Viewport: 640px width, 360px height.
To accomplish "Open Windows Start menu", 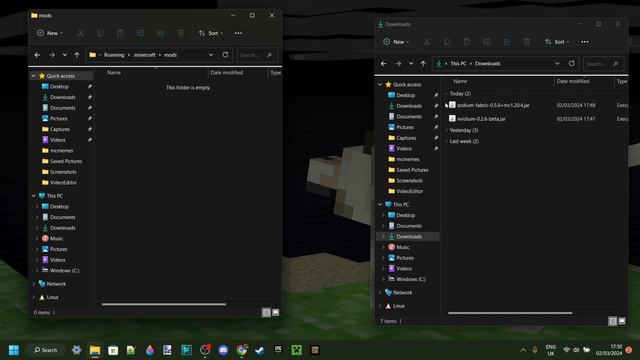I will coord(14,350).
